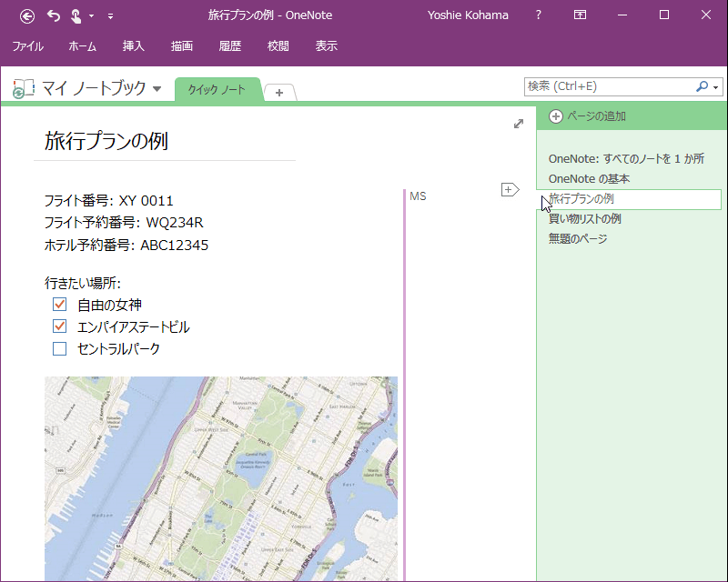The image size is (728, 582).
Task: Open the Help question mark icon
Action: [538, 15]
